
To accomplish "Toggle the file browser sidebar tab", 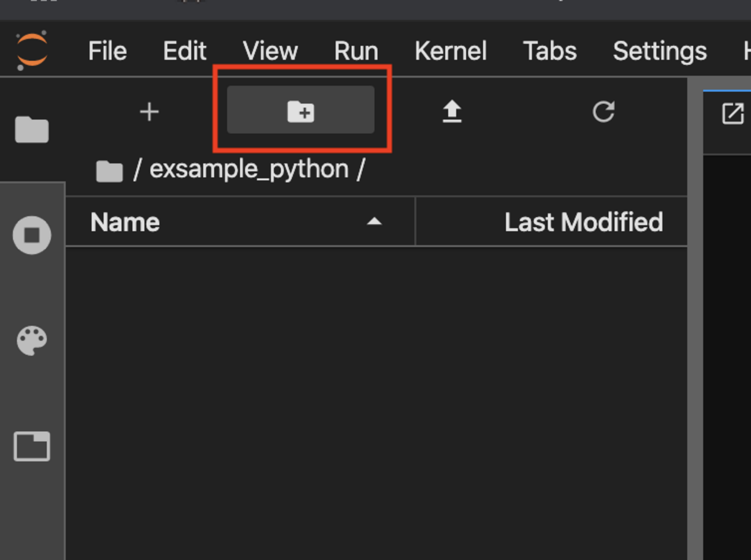I will click(x=32, y=129).
